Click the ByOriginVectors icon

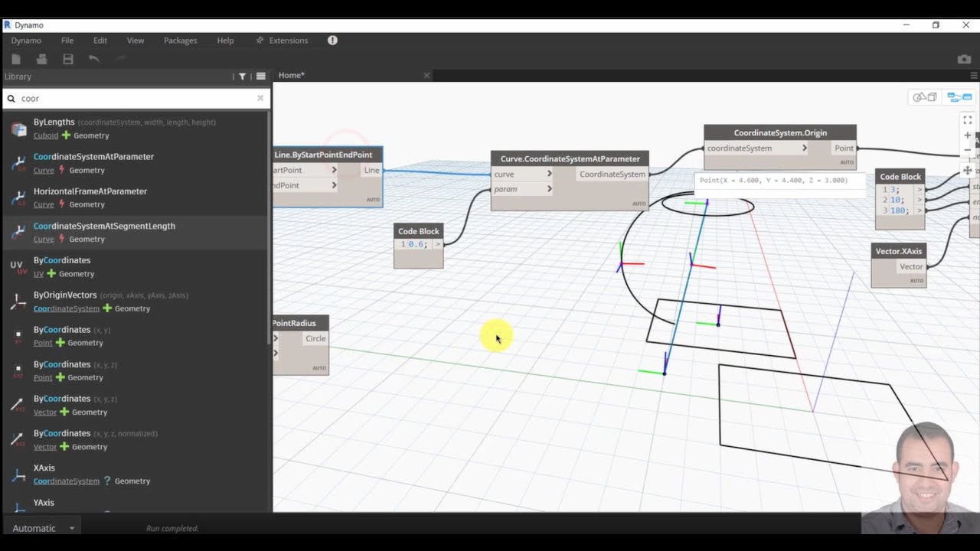18,302
